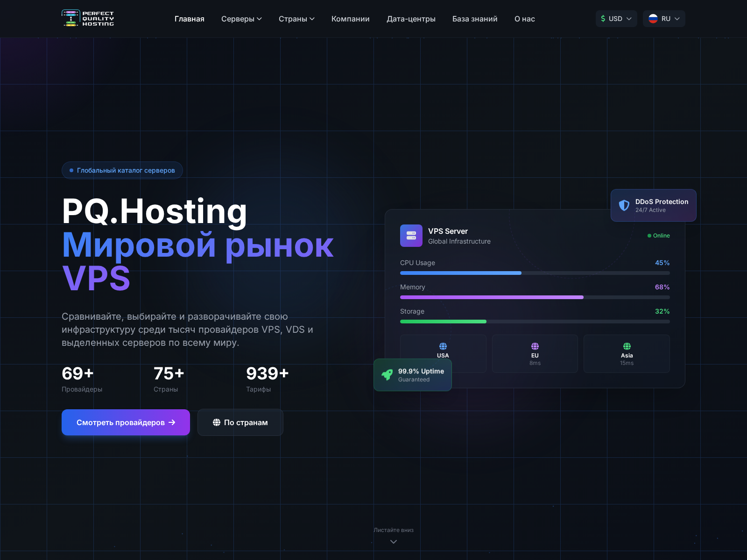This screenshot has height=560, width=747.
Task: Click the Online status indicator
Action: 658,236
